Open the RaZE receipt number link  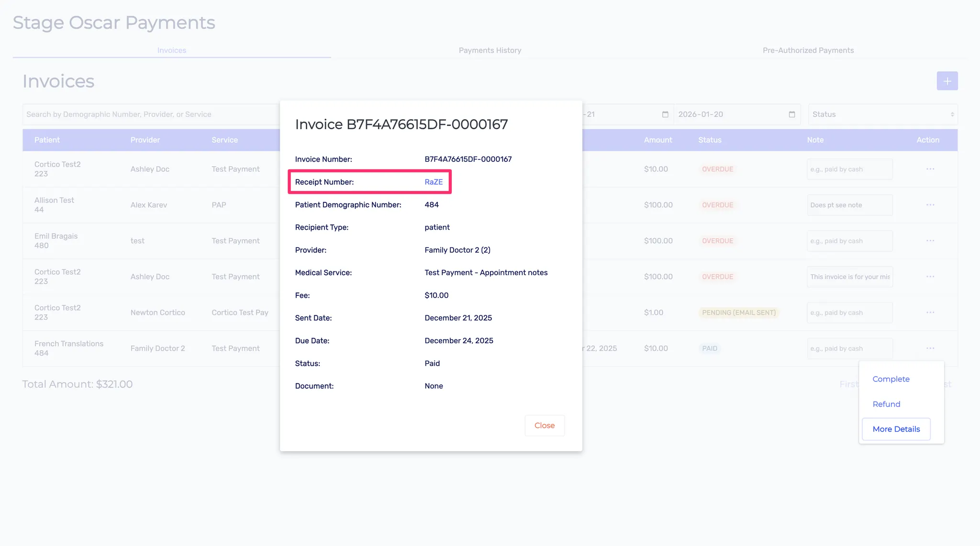[x=434, y=182]
